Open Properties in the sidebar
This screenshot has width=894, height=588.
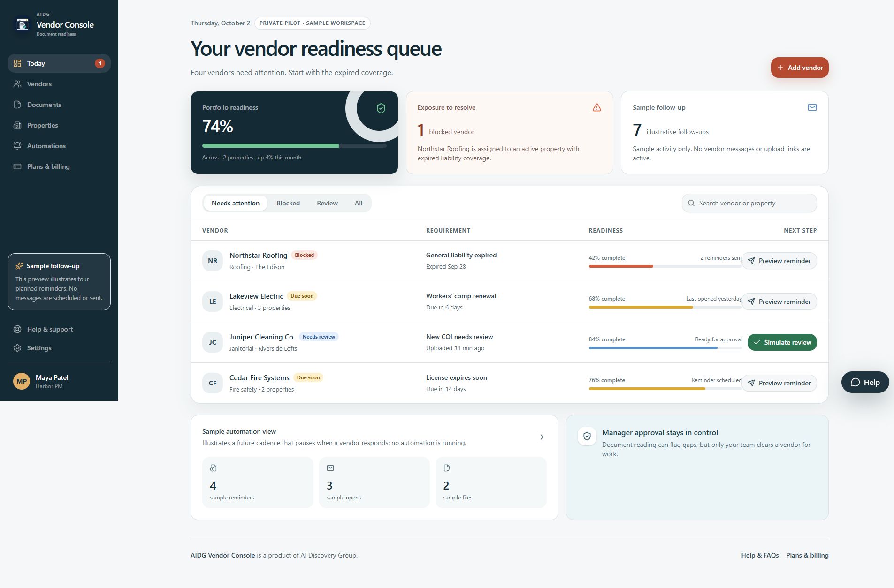click(59, 125)
